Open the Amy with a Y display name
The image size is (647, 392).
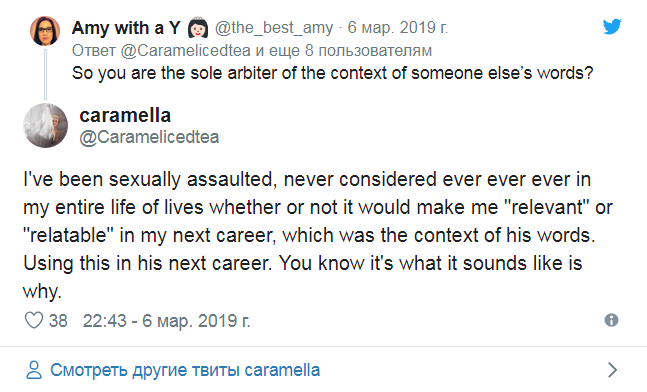(x=126, y=28)
